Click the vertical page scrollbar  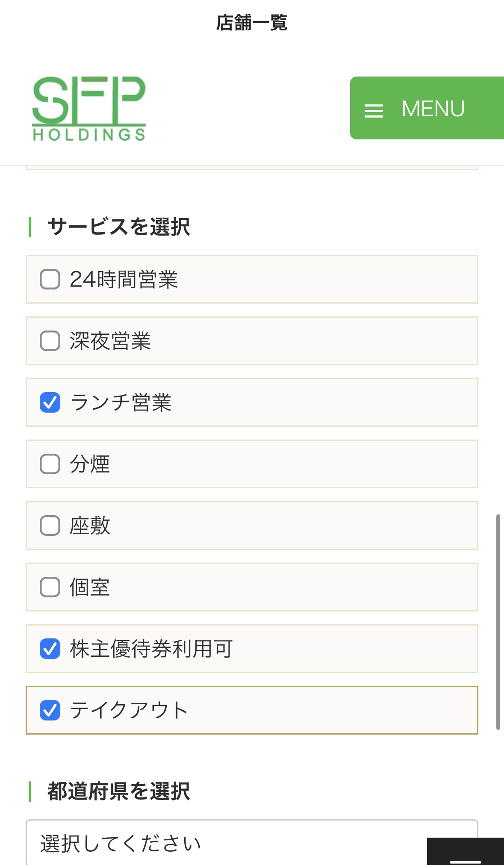(x=498, y=622)
